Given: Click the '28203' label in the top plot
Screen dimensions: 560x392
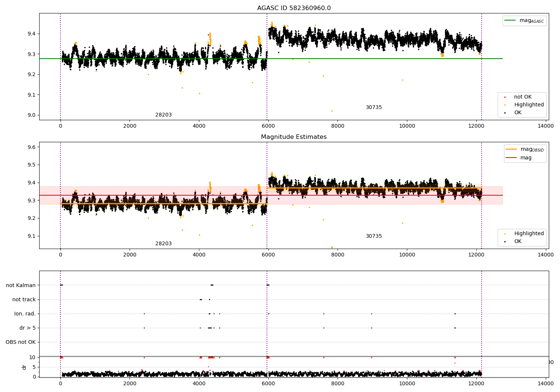Looking at the screenshot, I should [164, 115].
